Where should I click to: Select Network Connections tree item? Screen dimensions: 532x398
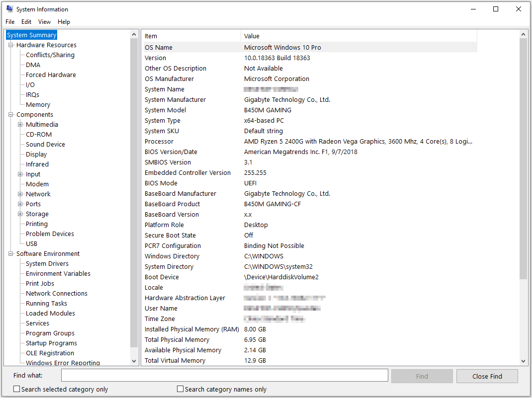tap(57, 294)
